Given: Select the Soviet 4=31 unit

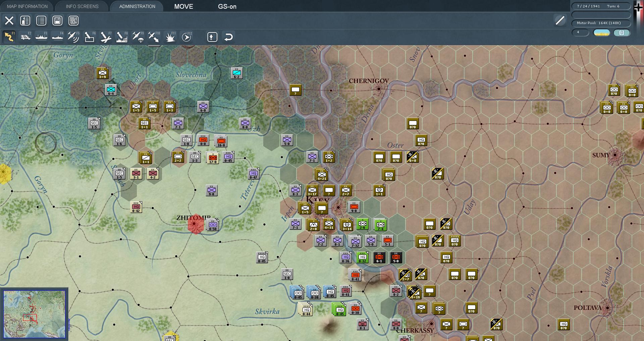Looking at the screenshot, I should coord(329,224).
